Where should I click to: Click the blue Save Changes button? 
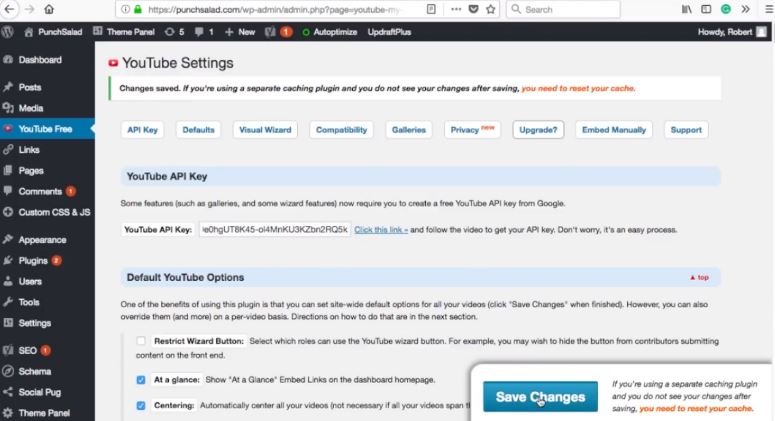(540, 397)
